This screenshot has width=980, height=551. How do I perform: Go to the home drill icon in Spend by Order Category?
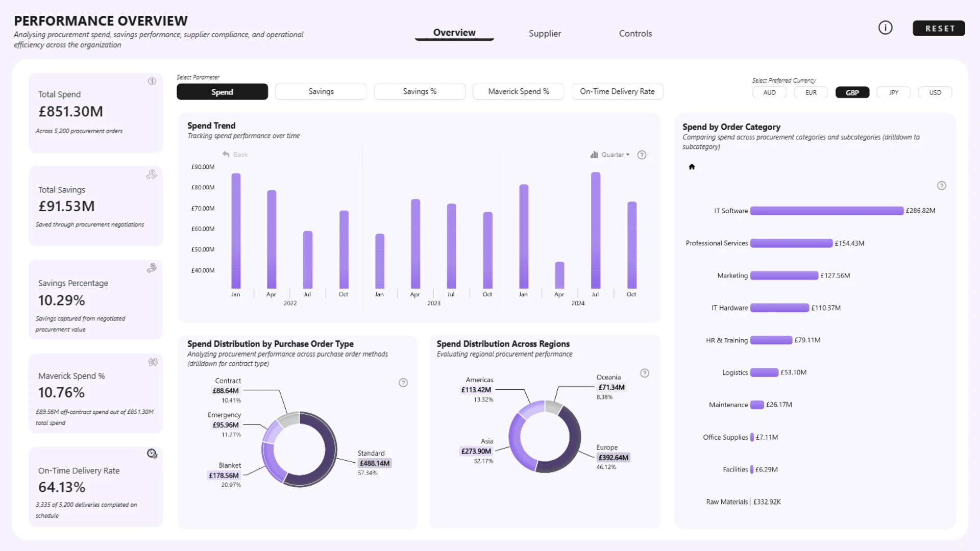692,167
